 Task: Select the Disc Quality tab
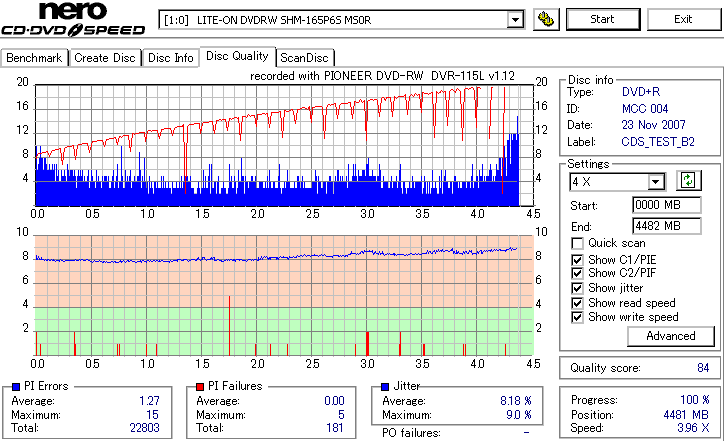click(237, 56)
